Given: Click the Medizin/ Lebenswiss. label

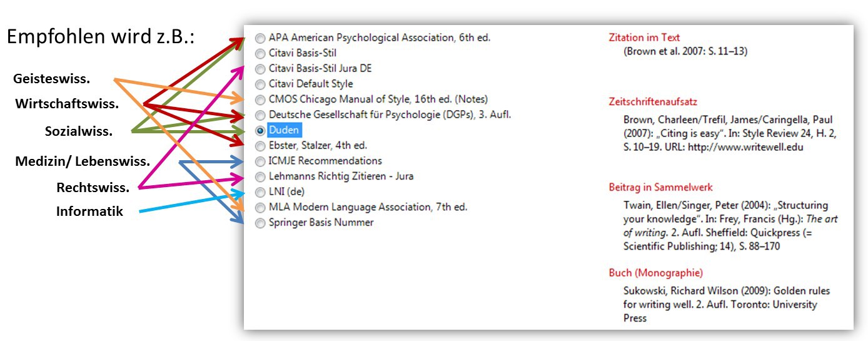Looking at the screenshot, I should click(82, 162).
